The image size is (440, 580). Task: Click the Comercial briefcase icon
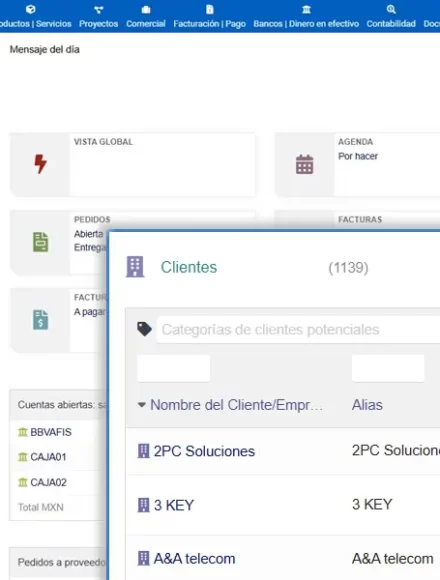coord(146,10)
